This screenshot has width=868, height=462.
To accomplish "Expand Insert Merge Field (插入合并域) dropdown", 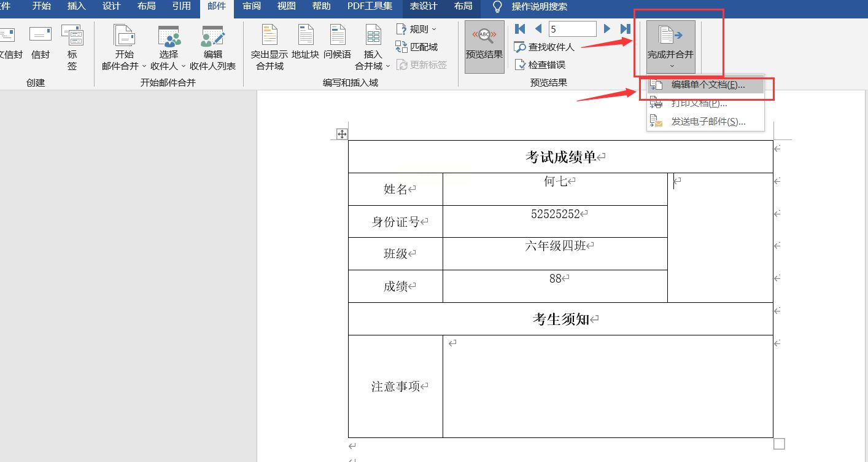I will [373, 47].
